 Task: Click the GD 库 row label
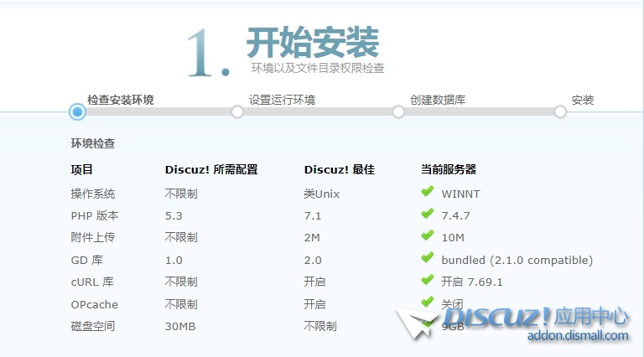pos(86,260)
